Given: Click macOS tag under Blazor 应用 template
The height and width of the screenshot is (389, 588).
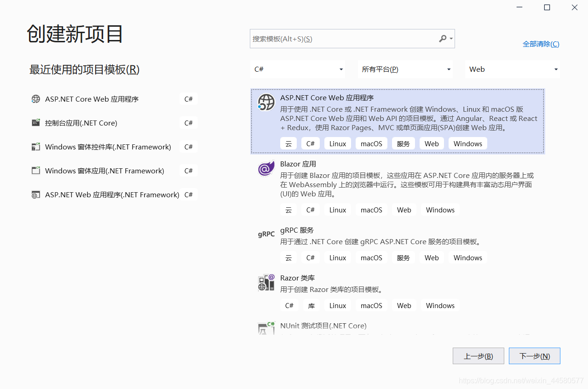Looking at the screenshot, I should (372, 210).
